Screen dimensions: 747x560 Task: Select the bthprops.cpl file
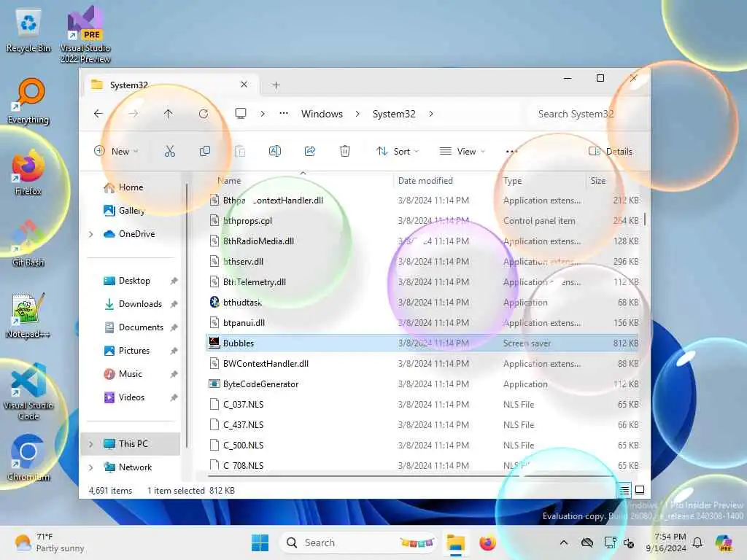coord(422,220)
